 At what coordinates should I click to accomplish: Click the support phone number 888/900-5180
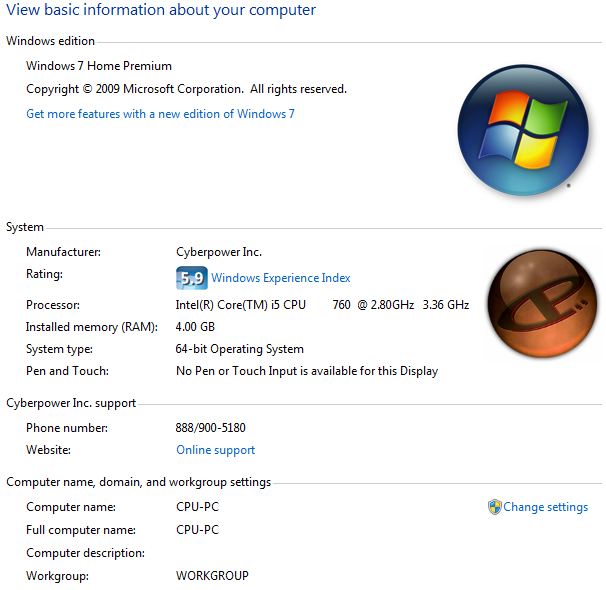click(211, 428)
